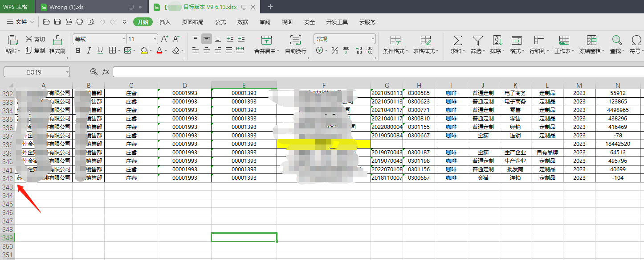The height and width of the screenshot is (260, 644).
Task: Center text horizontally
Action: (x=207, y=50)
